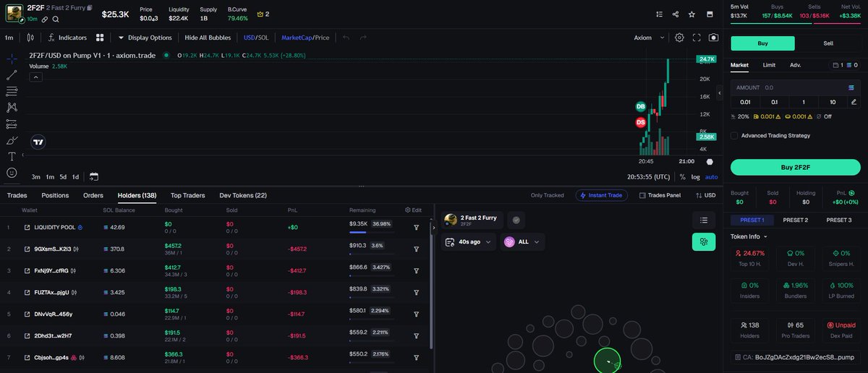Filter the LIQUIDITY POOL holder row

tap(417, 228)
